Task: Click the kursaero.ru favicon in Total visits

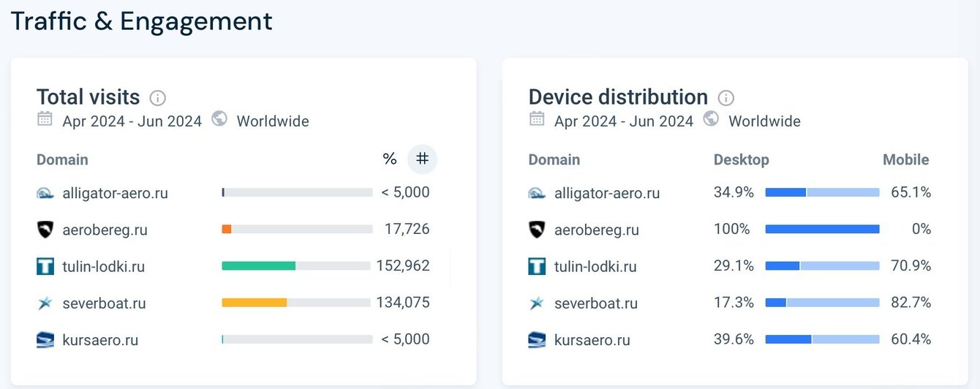Action: click(x=45, y=340)
